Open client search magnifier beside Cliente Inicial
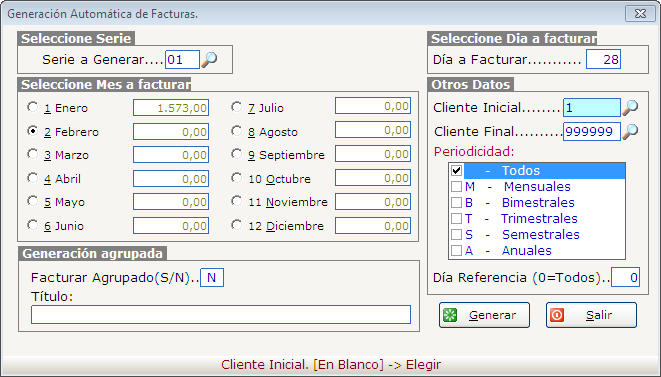Viewport: 661px width, 377px height. 630,108
